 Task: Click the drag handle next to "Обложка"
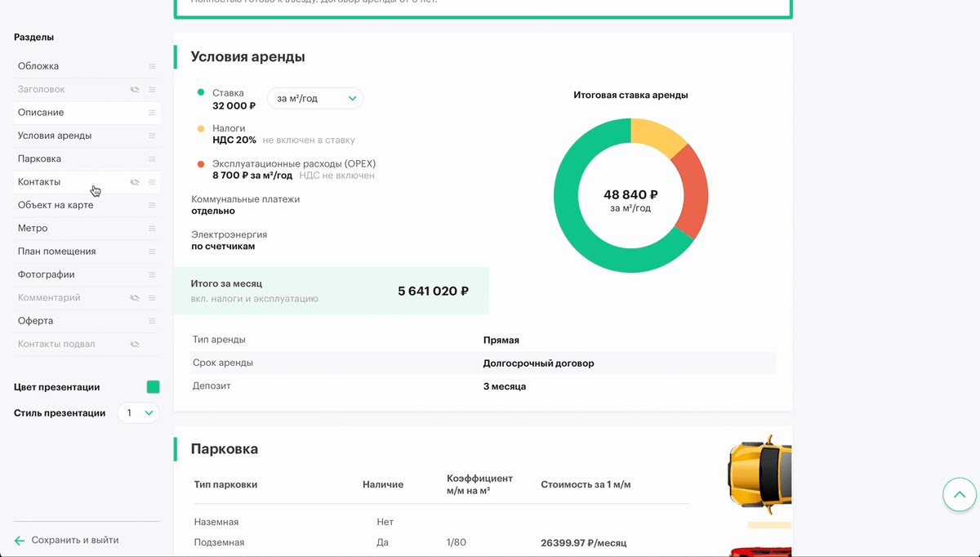coord(152,65)
